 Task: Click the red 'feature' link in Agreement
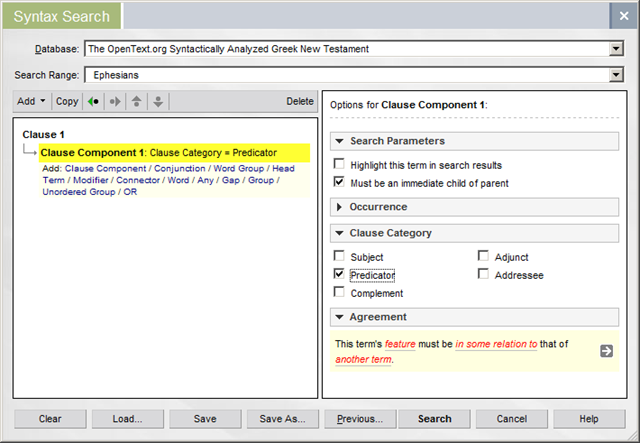coord(400,344)
